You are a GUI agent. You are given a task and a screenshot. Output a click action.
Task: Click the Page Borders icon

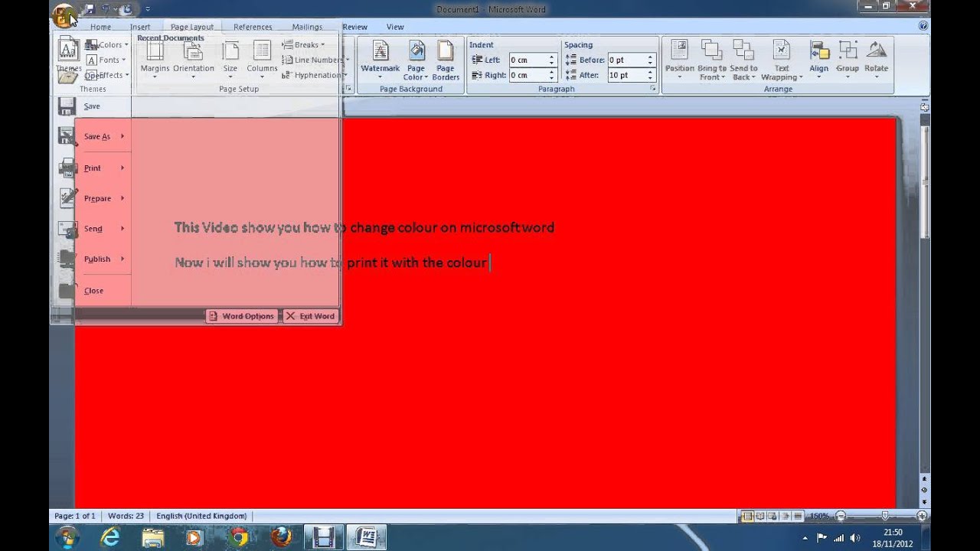coord(446,51)
